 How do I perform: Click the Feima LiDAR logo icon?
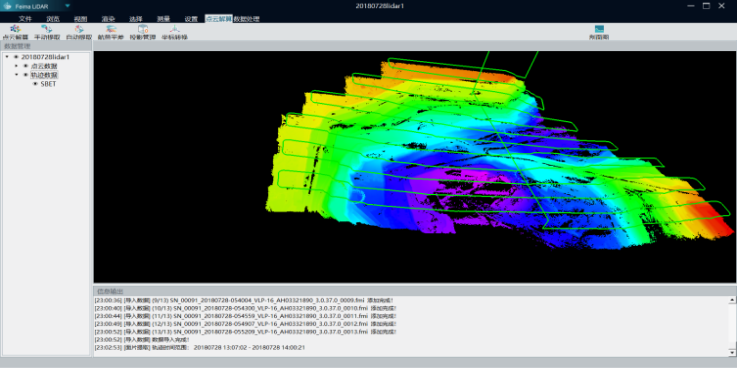coord(7,6)
